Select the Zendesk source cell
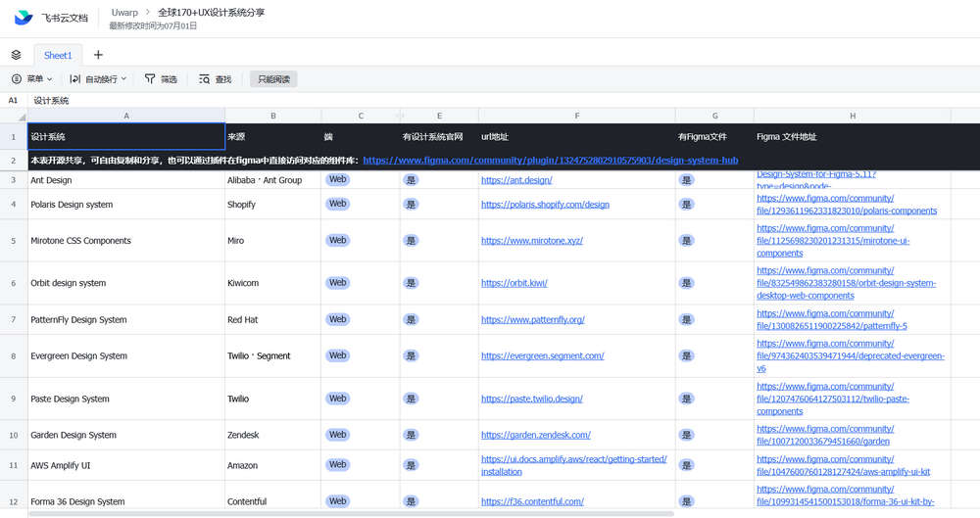The image size is (980, 518). click(273, 435)
